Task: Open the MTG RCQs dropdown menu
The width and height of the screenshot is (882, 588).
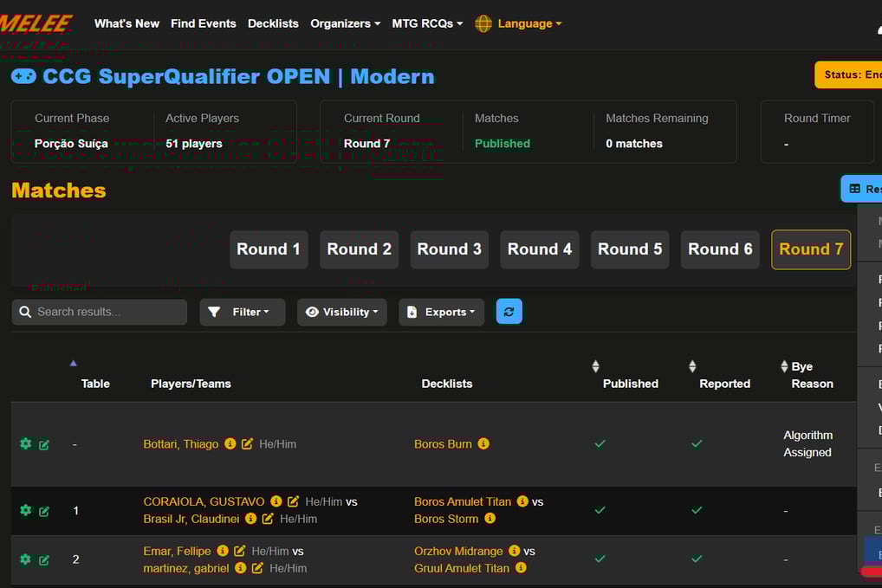Action: (x=427, y=23)
